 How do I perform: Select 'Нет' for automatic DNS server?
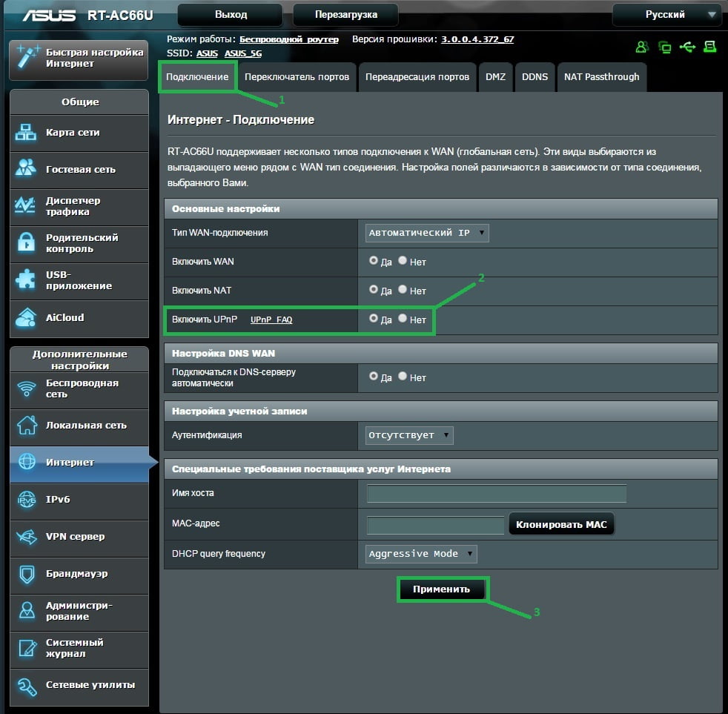point(403,376)
